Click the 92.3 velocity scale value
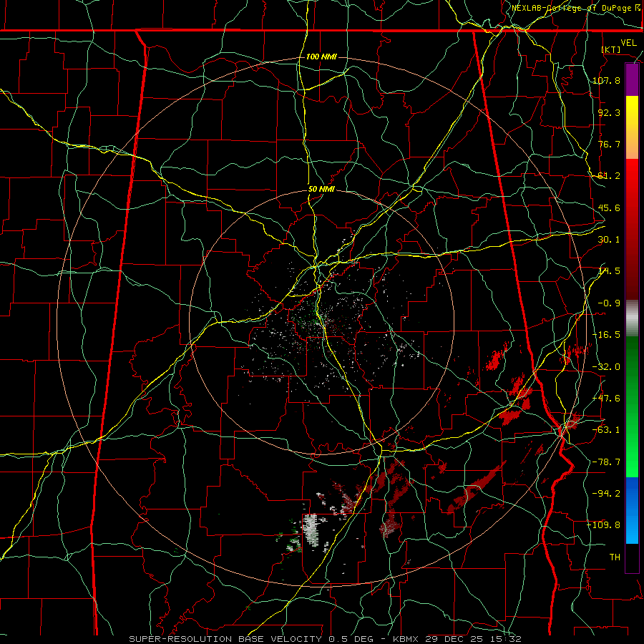 pos(609,112)
